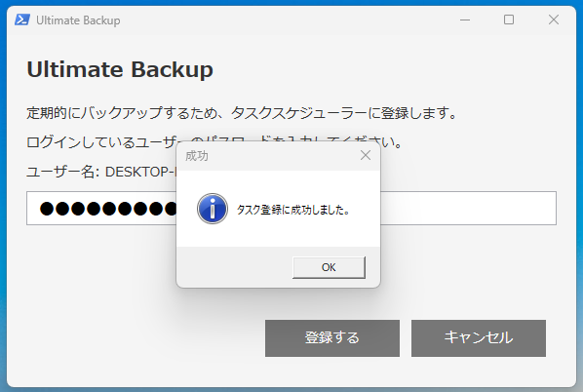Click the 登録する button
This screenshot has width=583, height=392.
[332, 338]
